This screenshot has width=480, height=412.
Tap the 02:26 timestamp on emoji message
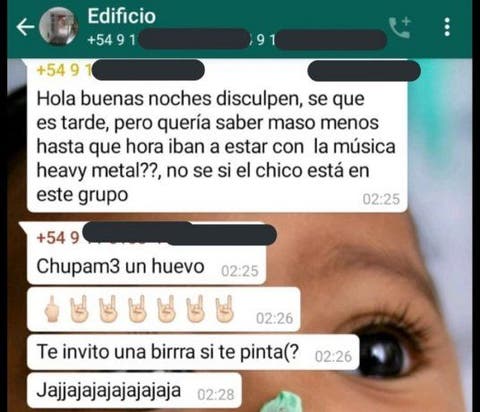click(274, 318)
